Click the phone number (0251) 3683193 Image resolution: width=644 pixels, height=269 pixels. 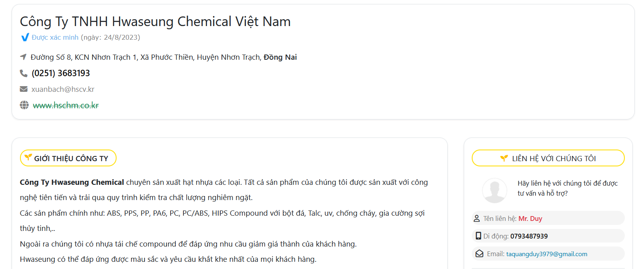click(x=61, y=73)
